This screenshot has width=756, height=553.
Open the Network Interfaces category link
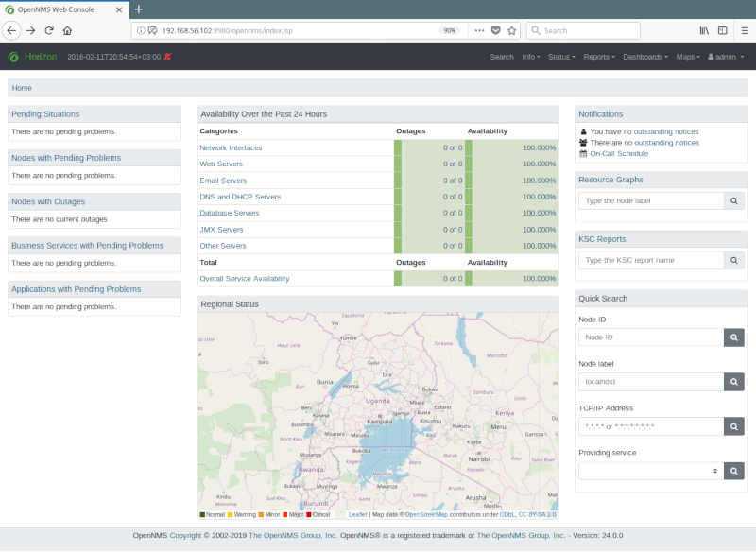tap(231, 147)
